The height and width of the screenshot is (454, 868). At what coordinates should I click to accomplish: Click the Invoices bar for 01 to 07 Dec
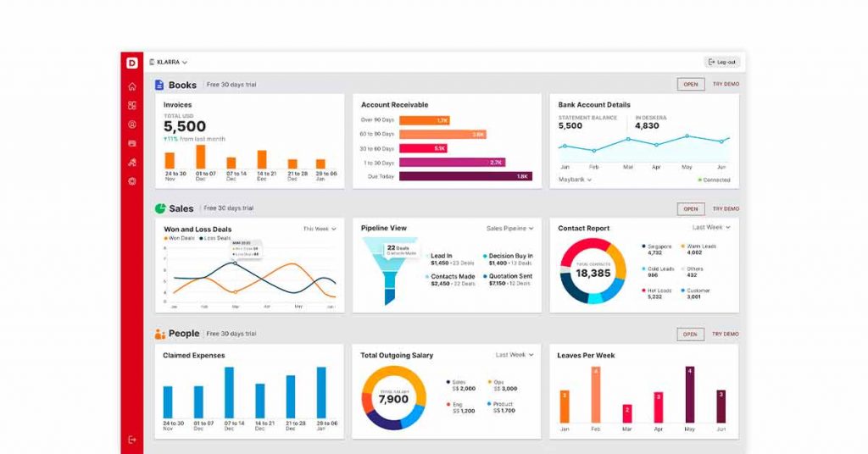click(x=200, y=157)
